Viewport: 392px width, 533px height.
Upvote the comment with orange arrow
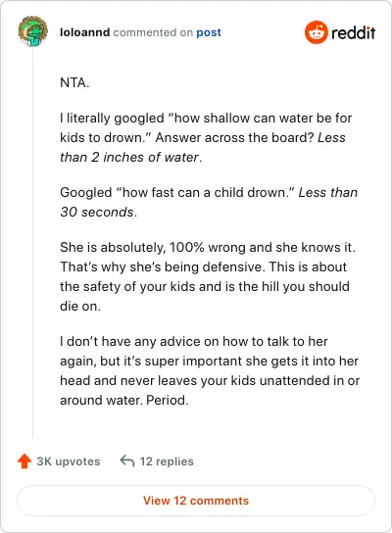24,461
